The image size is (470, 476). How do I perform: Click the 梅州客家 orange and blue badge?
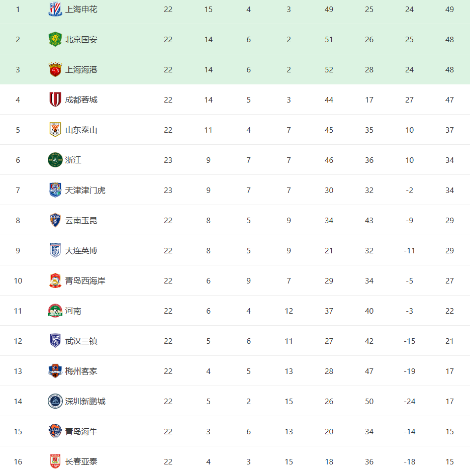[x=55, y=371]
